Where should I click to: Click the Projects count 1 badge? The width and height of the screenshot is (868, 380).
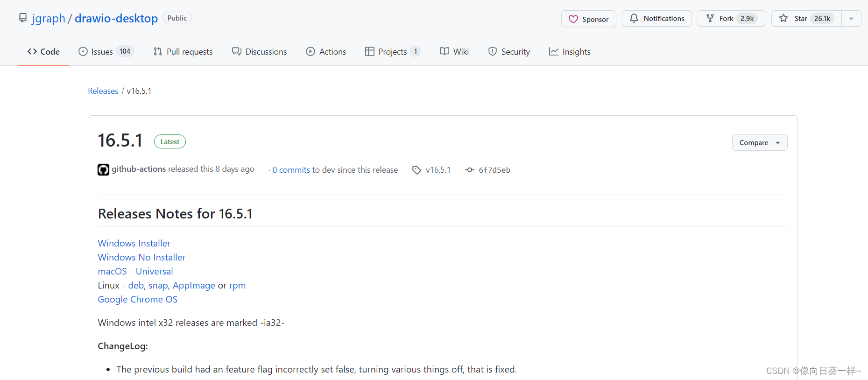click(416, 51)
